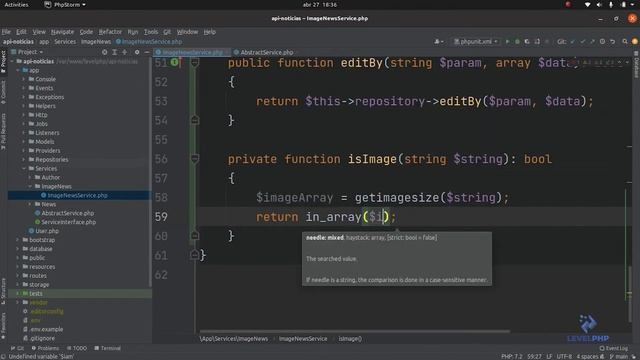
Task: Expand all nodes in Project panel
Action: (114, 52)
